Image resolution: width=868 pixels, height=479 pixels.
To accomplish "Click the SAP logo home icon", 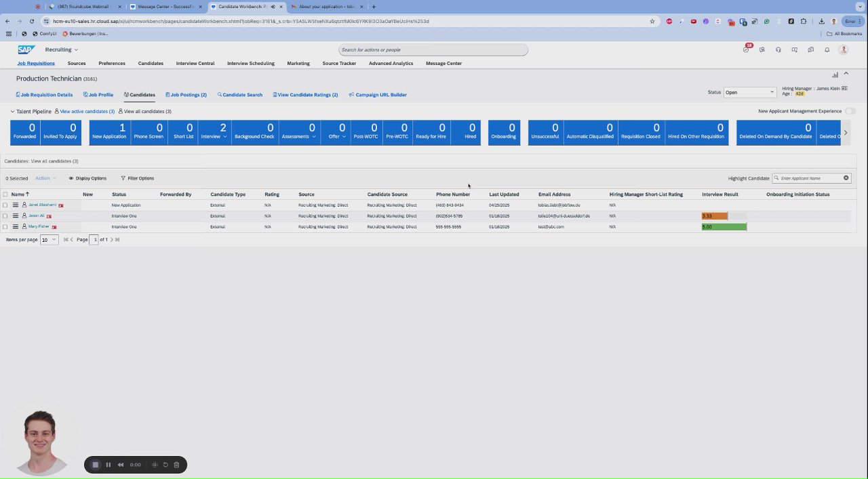I will point(26,49).
